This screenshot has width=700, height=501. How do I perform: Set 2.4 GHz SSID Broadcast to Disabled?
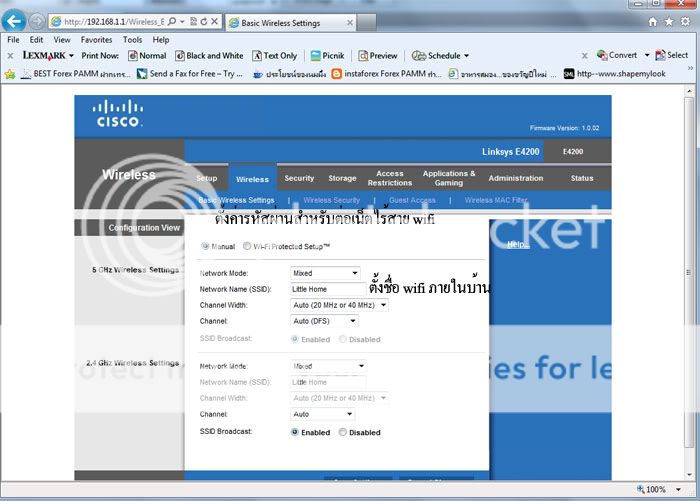click(x=343, y=433)
